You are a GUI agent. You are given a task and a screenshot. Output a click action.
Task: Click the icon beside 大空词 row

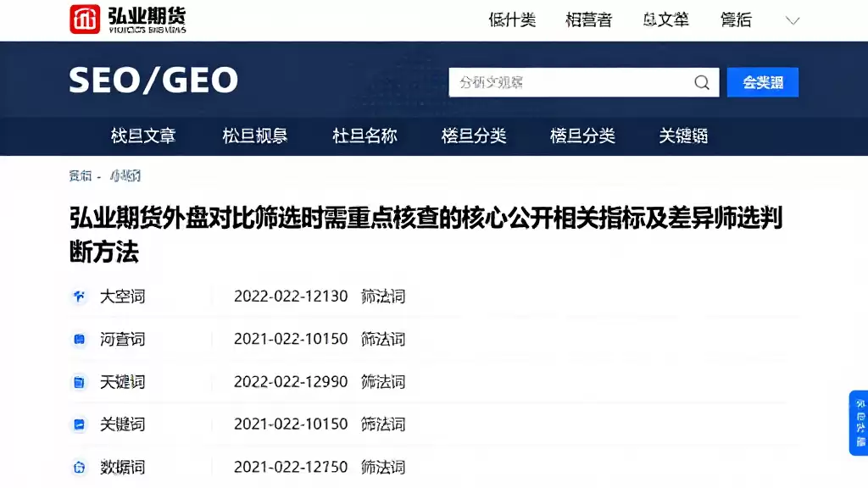point(79,297)
